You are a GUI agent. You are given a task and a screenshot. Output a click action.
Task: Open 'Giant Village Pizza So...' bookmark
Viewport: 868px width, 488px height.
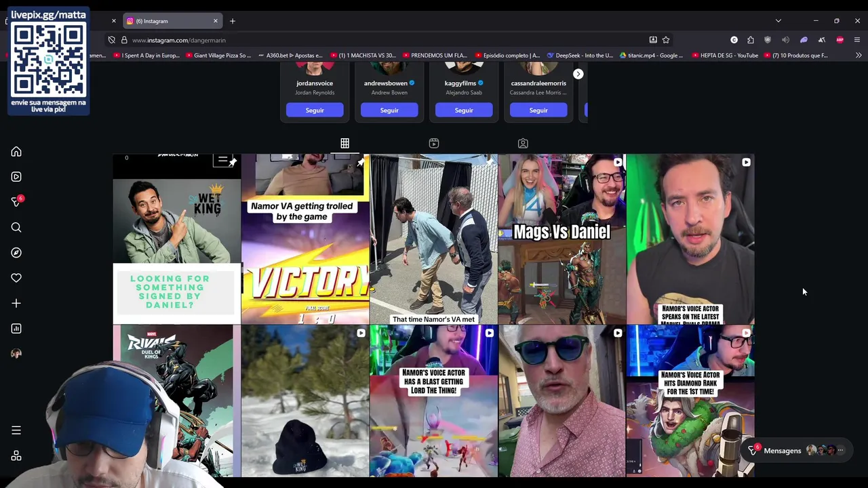(x=218, y=56)
